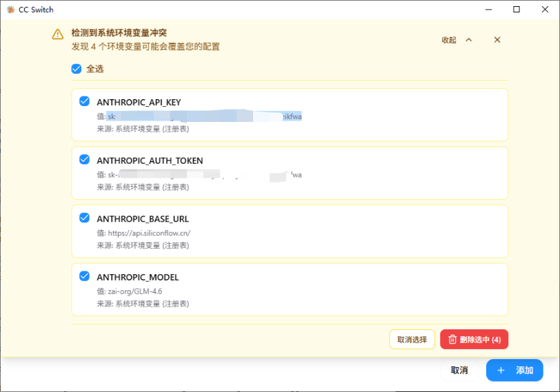Click the CC Switch app icon in title bar
The height and width of the screenshot is (392, 560).
click(11, 10)
